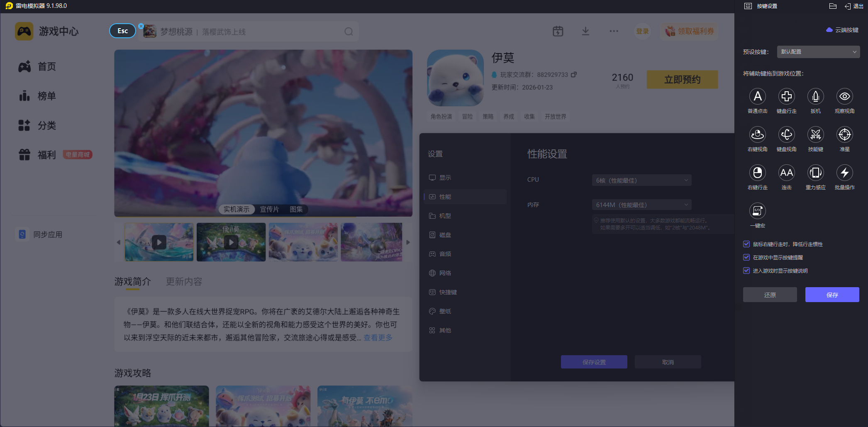The image size is (868, 427).
Task: Open 磁盘 settings category
Action: click(465, 235)
